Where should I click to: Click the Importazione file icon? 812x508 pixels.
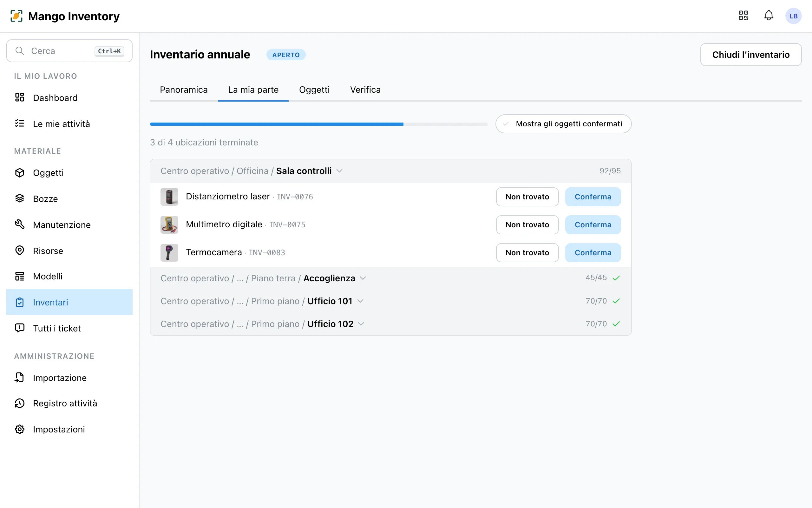coord(20,377)
